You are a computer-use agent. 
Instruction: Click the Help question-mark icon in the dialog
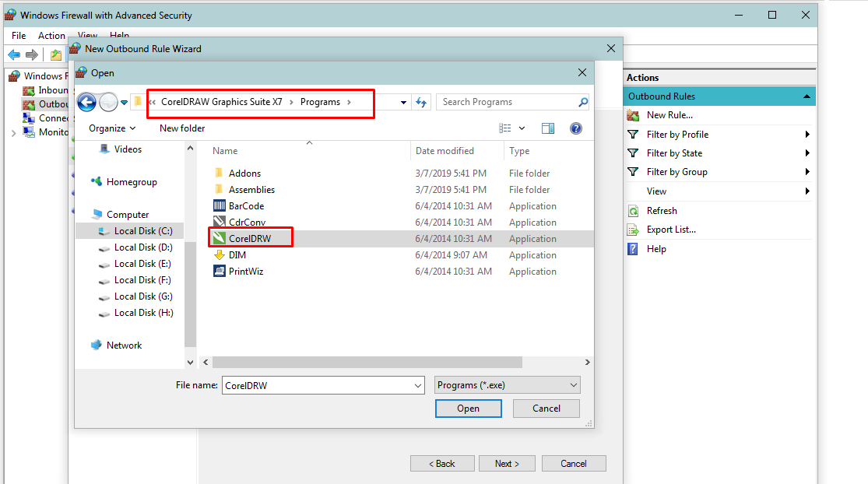click(575, 128)
